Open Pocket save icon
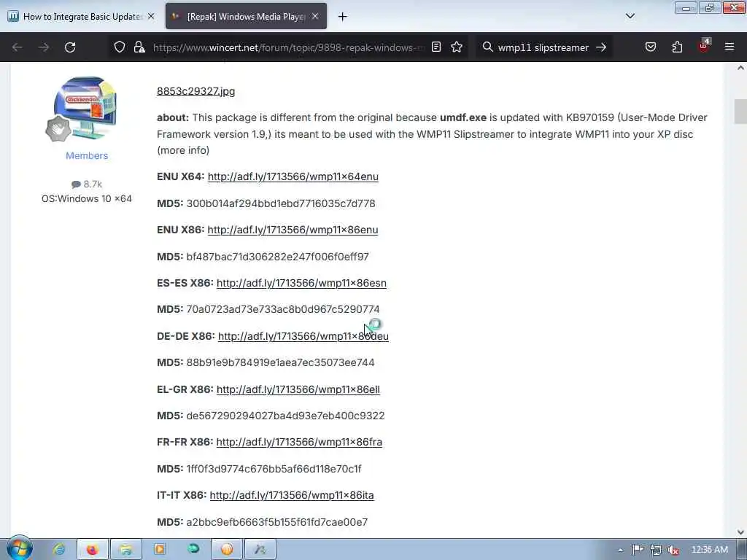This screenshot has height=560, width=747. pyautogui.click(x=650, y=47)
